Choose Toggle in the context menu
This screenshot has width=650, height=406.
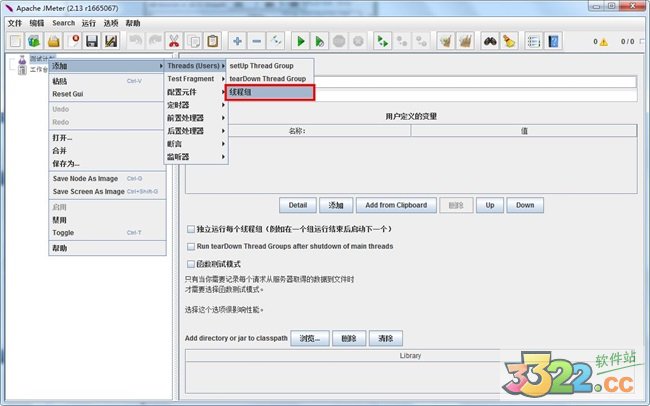pos(107,233)
